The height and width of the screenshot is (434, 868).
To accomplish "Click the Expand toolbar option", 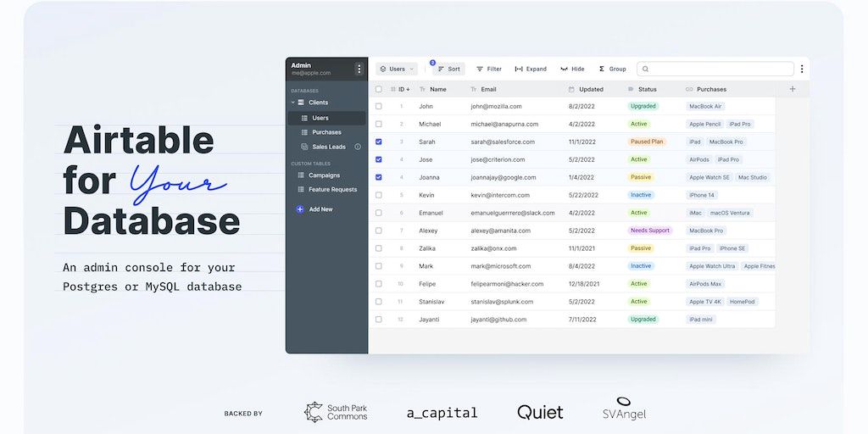I will (x=531, y=70).
